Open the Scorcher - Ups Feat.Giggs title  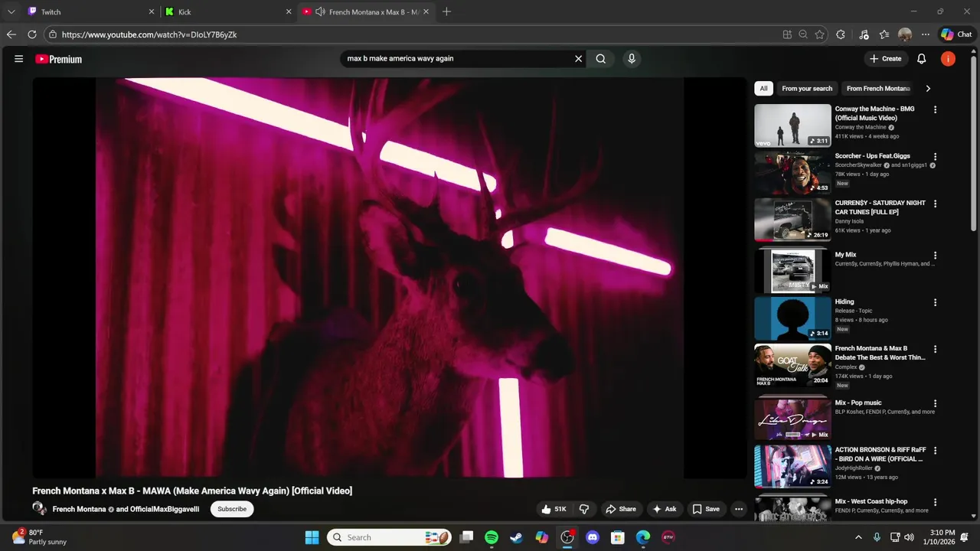point(872,156)
